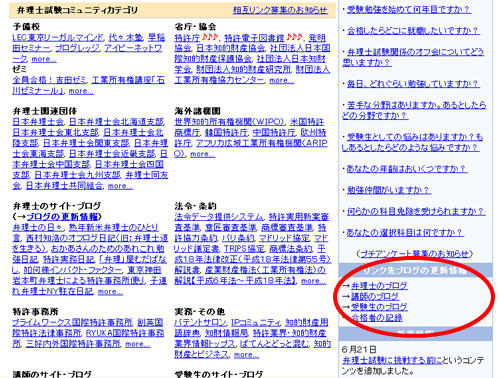Expand more... under 法令・条約 section
This screenshot has height=378, width=500.
pyautogui.click(x=313, y=281)
